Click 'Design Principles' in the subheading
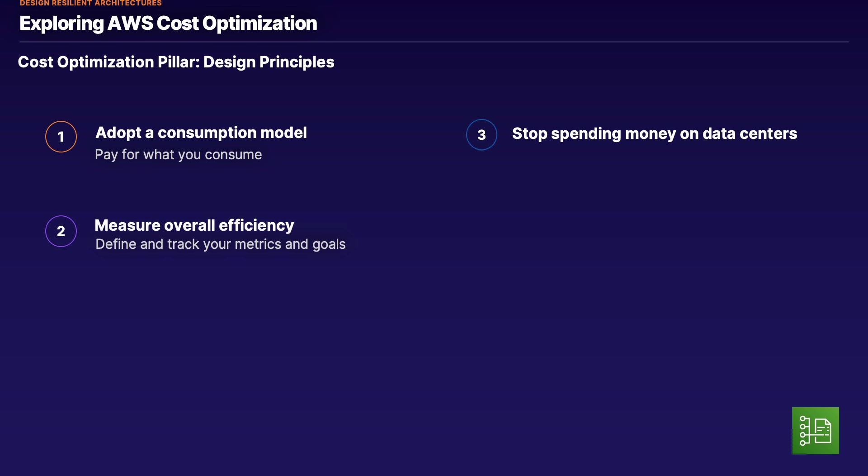This screenshot has width=868, height=476. pyautogui.click(x=269, y=62)
